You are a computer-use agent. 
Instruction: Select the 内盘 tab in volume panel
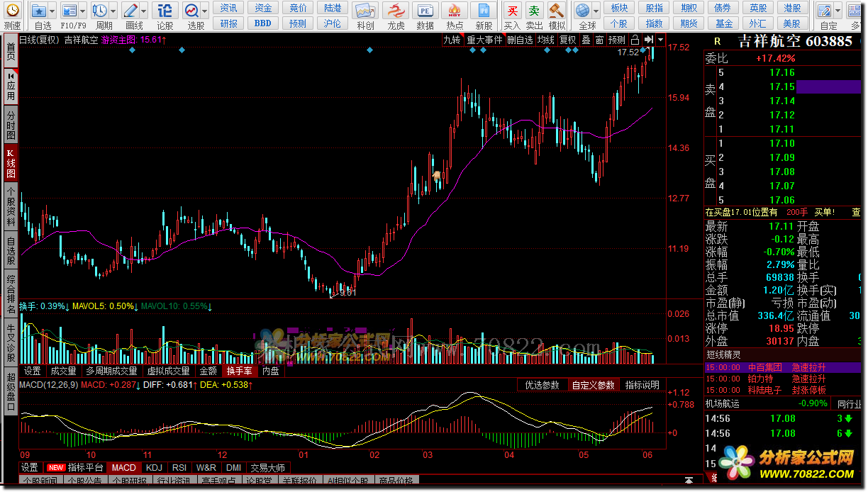(x=270, y=371)
